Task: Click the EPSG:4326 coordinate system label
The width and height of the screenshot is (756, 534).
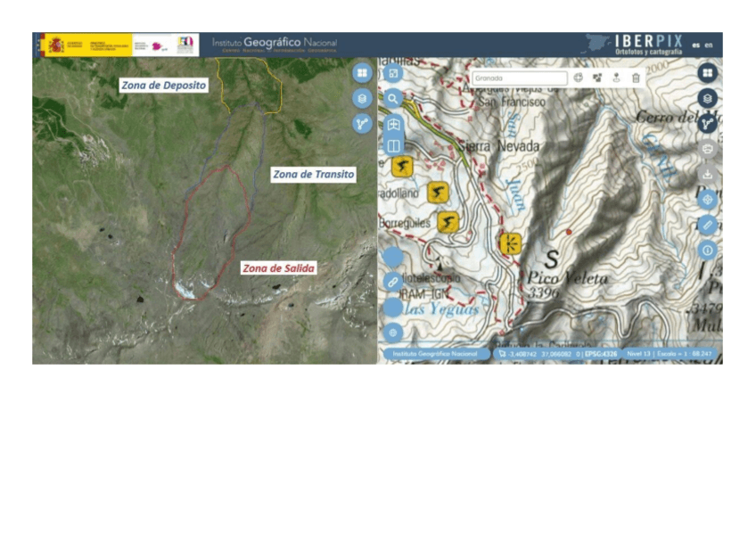Action: (601, 354)
